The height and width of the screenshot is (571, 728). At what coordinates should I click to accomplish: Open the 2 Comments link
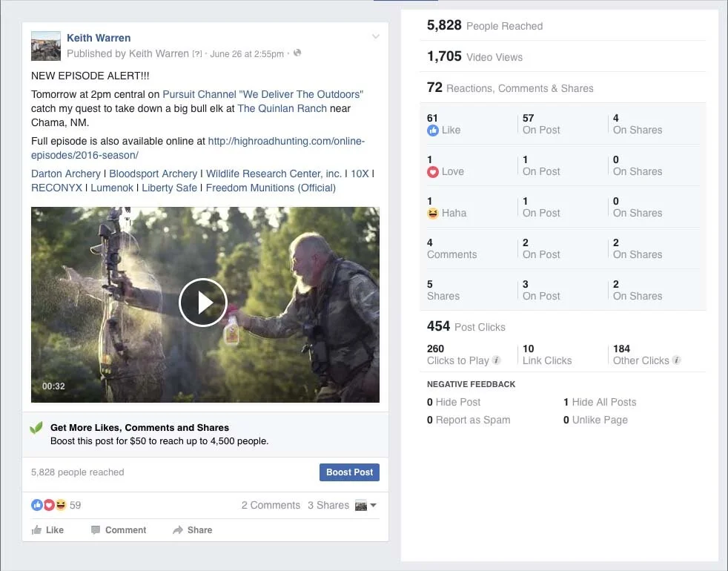click(x=271, y=505)
